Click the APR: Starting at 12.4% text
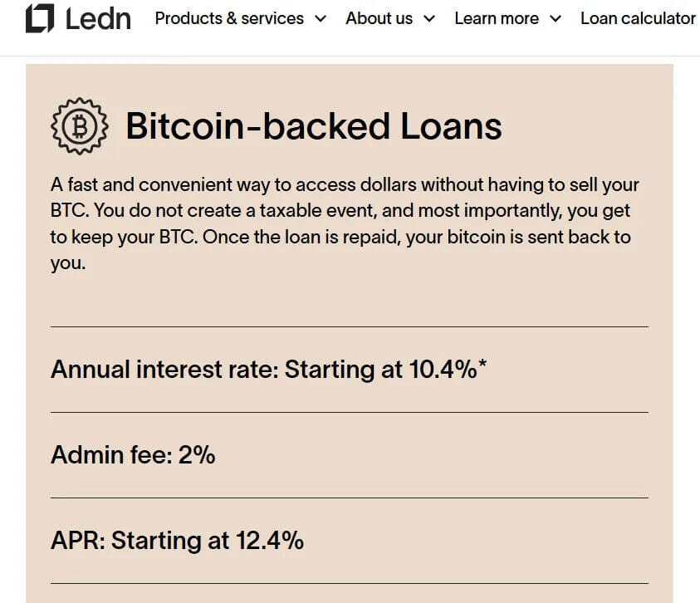 (178, 540)
